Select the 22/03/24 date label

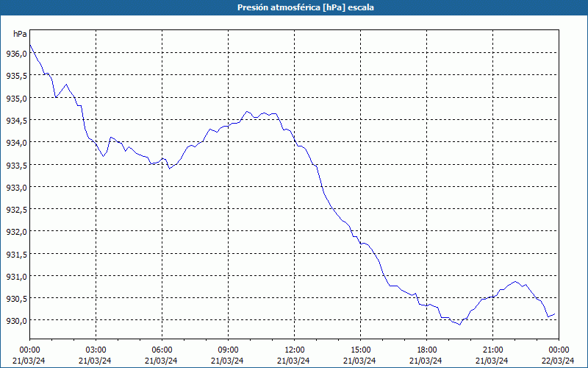coord(559,361)
